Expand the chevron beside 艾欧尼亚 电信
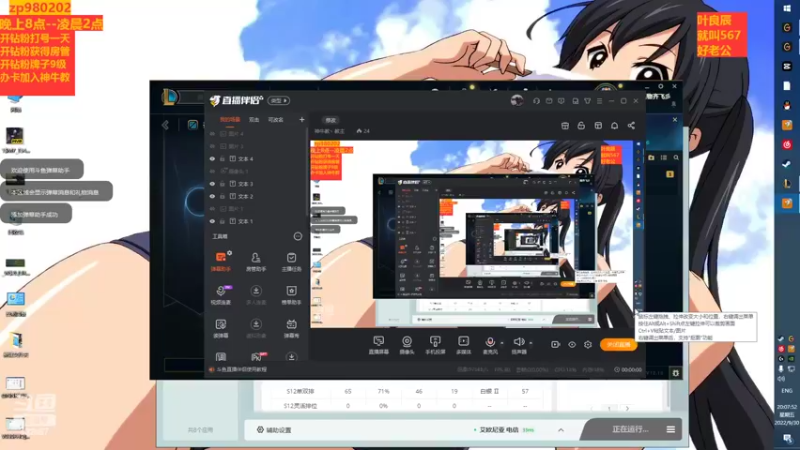 click(x=561, y=430)
